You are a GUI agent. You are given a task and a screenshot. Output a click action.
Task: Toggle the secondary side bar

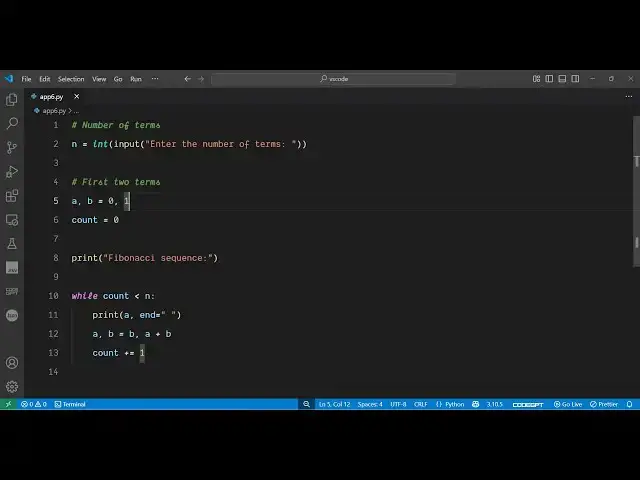pos(576,79)
